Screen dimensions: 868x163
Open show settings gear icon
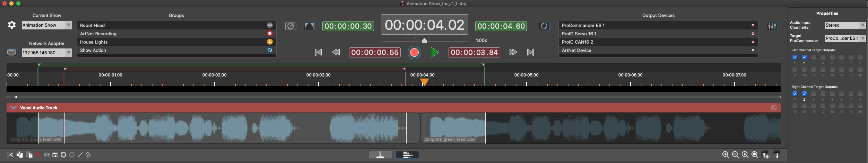coord(11,25)
